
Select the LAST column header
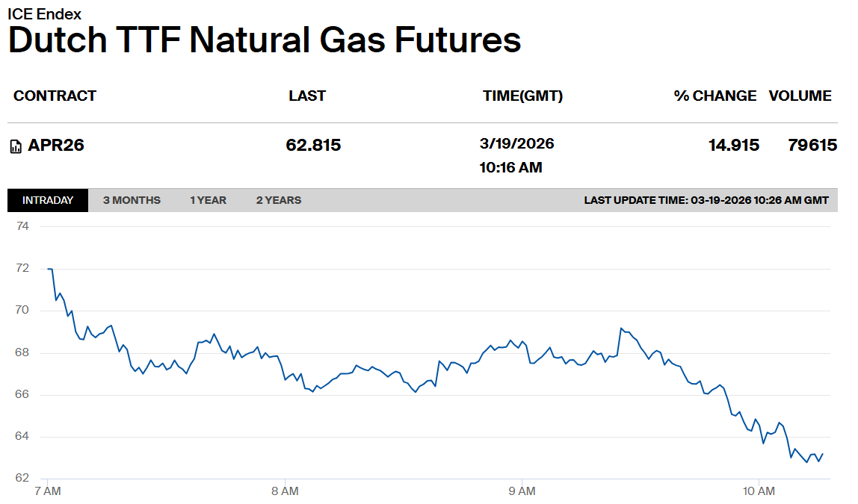click(x=307, y=96)
